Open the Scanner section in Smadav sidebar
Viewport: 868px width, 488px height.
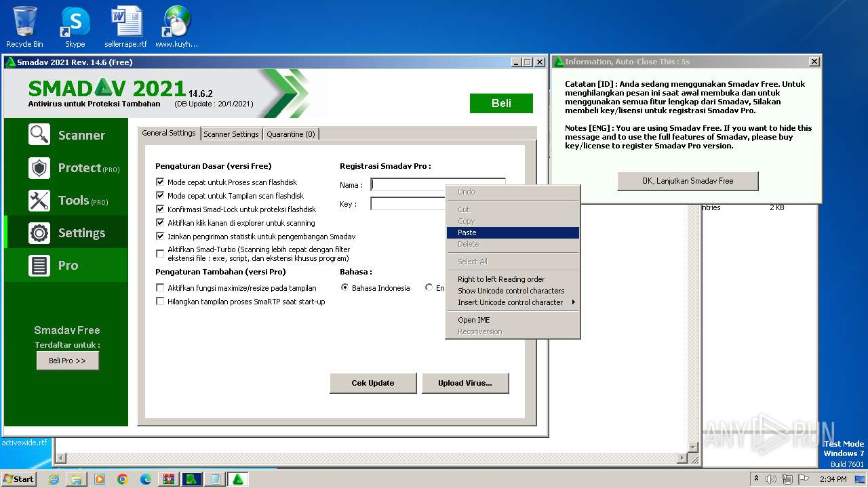(x=66, y=135)
